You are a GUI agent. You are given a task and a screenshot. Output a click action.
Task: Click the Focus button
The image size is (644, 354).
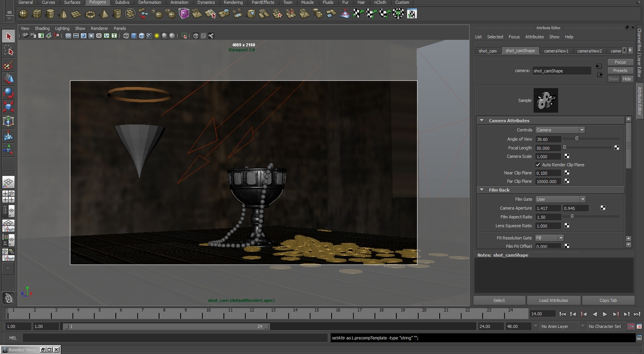click(x=620, y=62)
